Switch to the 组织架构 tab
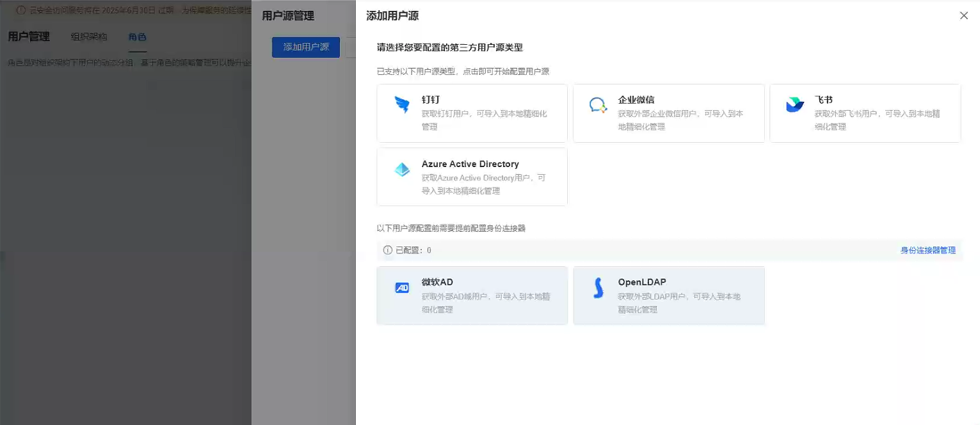Viewport: 980px width, 425px height. pyautogui.click(x=89, y=36)
